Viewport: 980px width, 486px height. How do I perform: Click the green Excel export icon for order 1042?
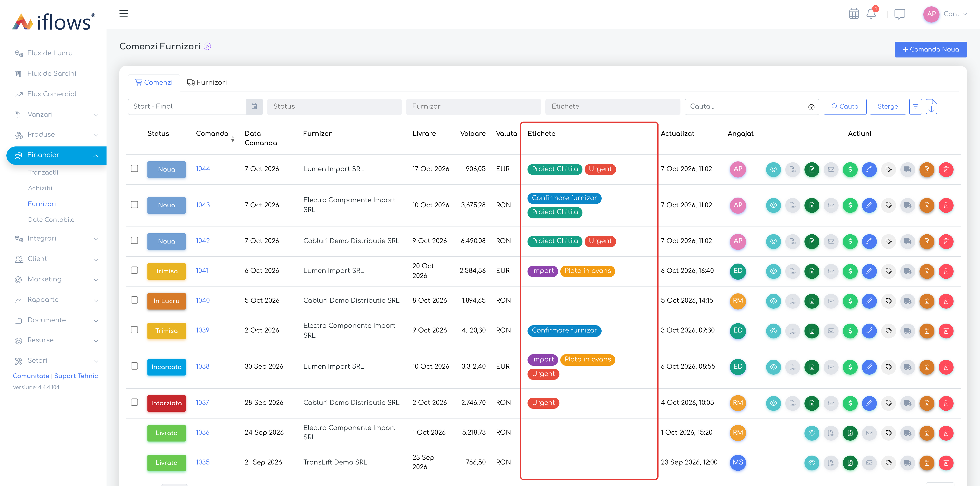pos(811,241)
